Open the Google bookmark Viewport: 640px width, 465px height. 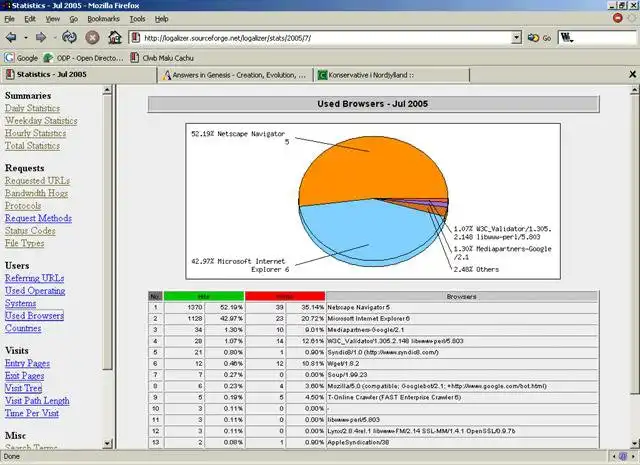coord(21,58)
